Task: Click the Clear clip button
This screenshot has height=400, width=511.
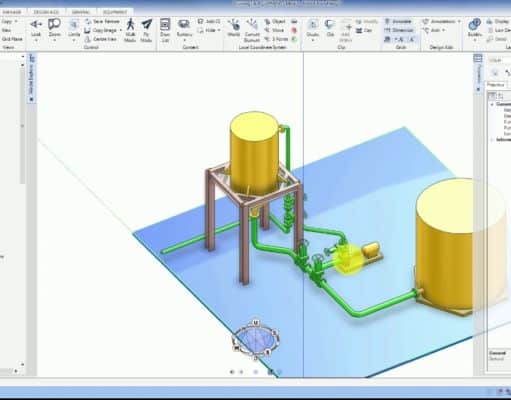Action: coord(364,30)
